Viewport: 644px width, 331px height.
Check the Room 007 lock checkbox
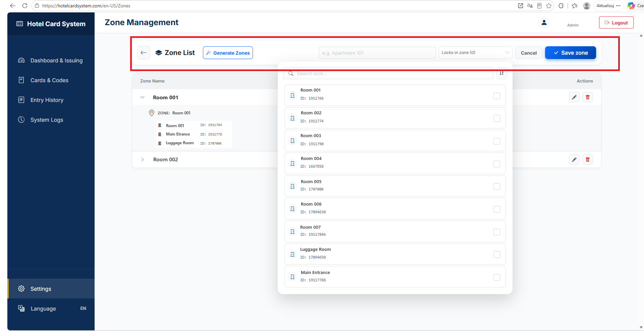tap(497, 232)
